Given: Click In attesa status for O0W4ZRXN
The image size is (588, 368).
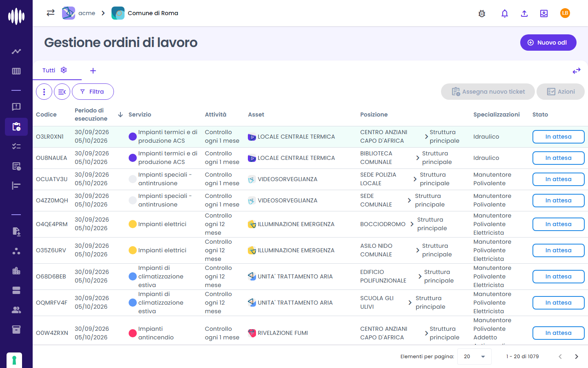Looking at the screenshot, I should (558, 333).
